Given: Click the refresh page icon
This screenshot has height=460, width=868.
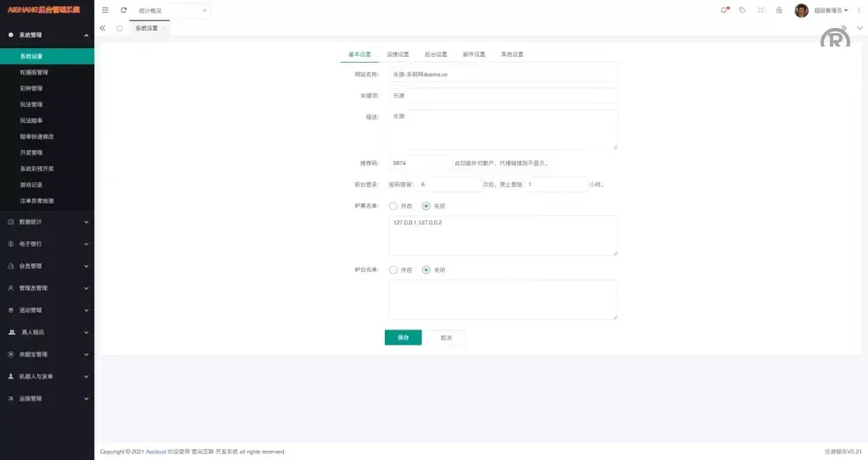Looking at the screenshot, I should click(x=124, y=10).
